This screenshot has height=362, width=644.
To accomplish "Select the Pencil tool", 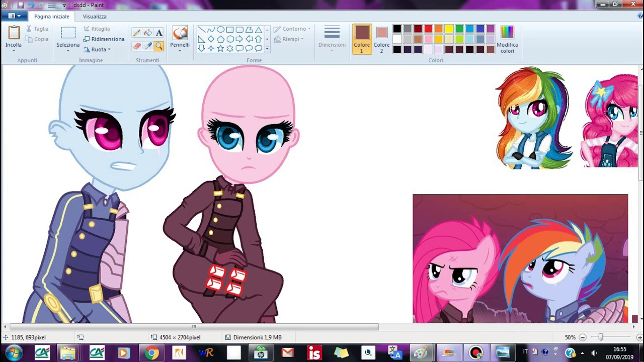I will pos(137,33).
